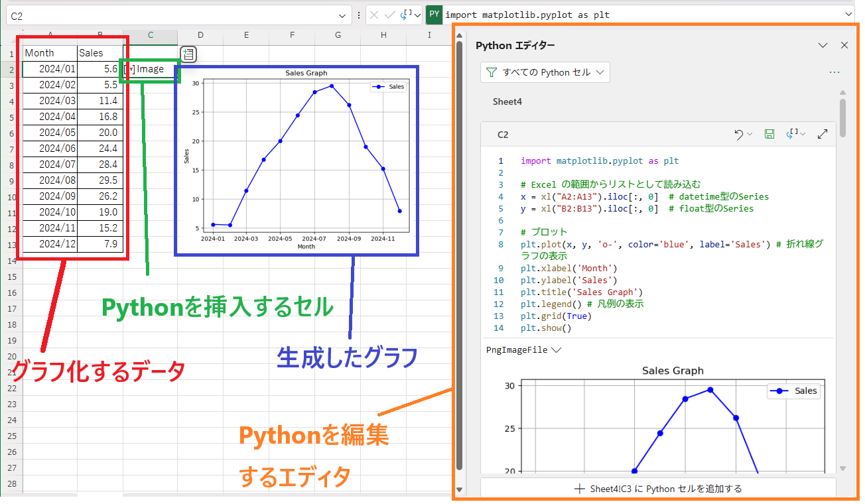
Task: Add a Python cell with Sheet4!C3 button
Action: [657, 489]
